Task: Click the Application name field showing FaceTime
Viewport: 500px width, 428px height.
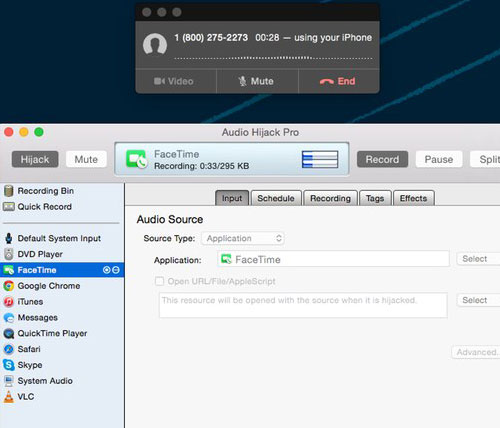Action: click(333, 259)
